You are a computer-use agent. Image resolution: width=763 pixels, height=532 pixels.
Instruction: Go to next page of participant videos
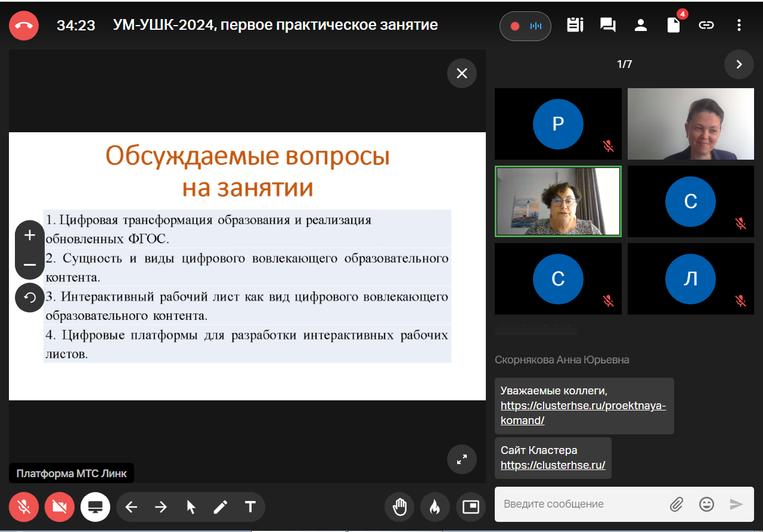(x=739, y=64)
